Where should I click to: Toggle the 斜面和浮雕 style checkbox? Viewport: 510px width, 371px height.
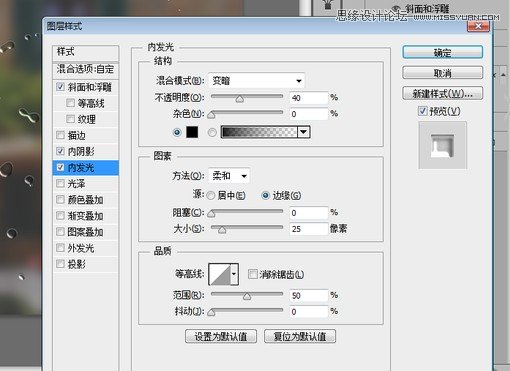(x=60, y=87)
